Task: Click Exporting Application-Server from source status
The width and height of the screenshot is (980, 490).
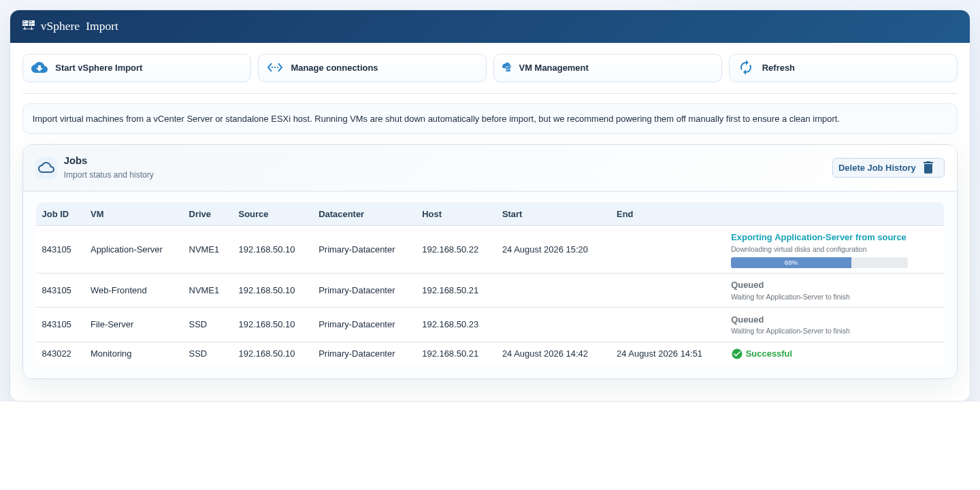Action: [819, 237]
